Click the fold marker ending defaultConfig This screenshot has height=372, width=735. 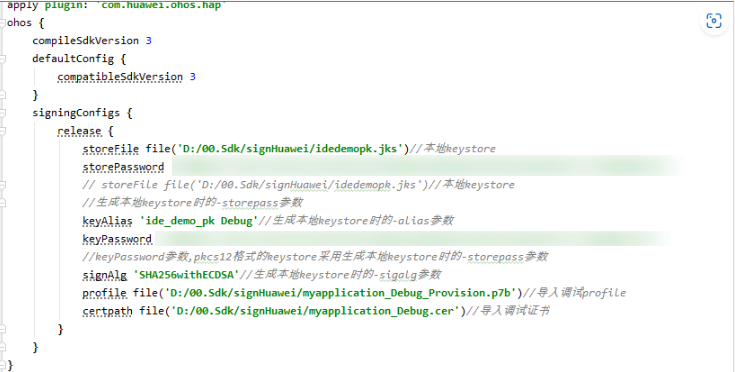(2, 95)
